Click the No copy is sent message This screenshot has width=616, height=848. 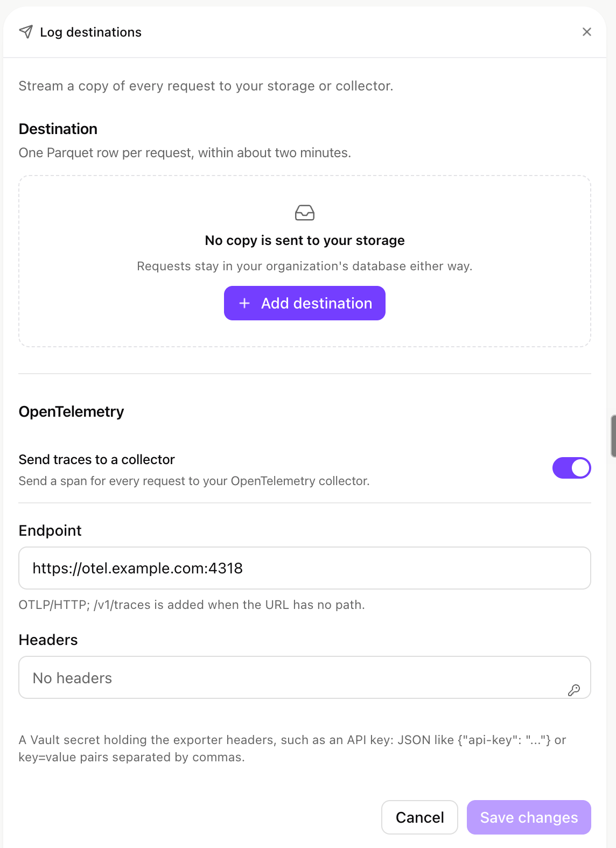pos(305,240)
